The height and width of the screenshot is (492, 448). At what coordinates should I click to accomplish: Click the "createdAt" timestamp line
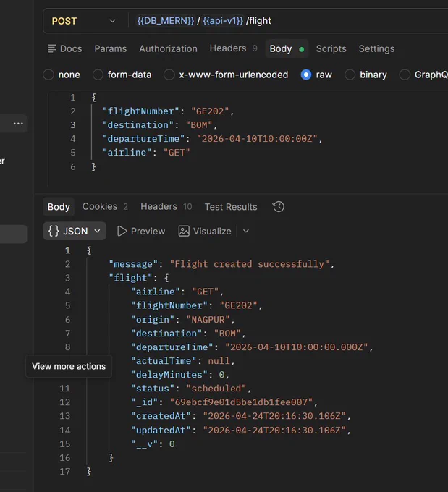coord(241,416)
